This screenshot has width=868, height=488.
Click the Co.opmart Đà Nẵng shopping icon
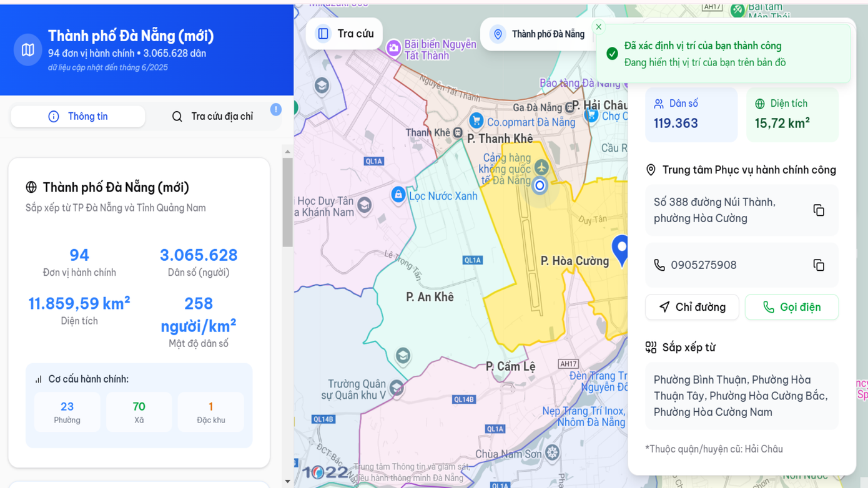(476, 121)
